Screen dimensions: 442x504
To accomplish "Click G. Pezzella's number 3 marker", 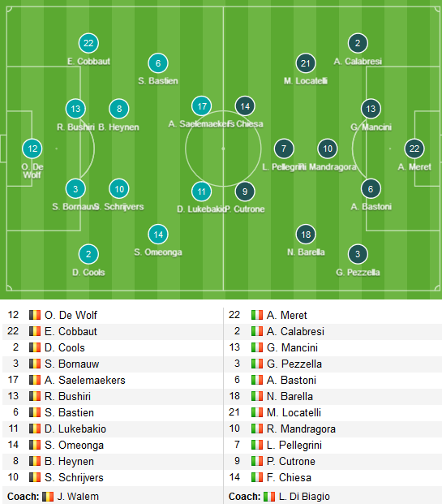I will [358, 254].
